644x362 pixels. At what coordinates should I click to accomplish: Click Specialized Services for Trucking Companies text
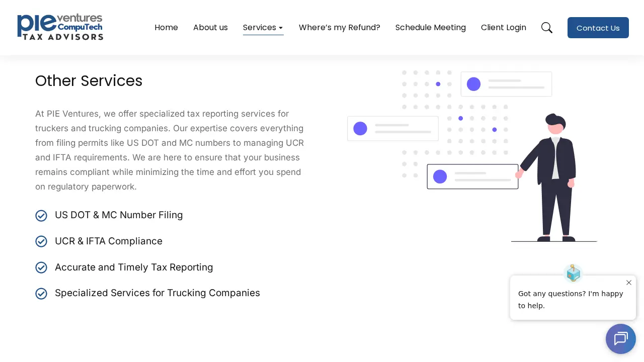click(157, 293)
